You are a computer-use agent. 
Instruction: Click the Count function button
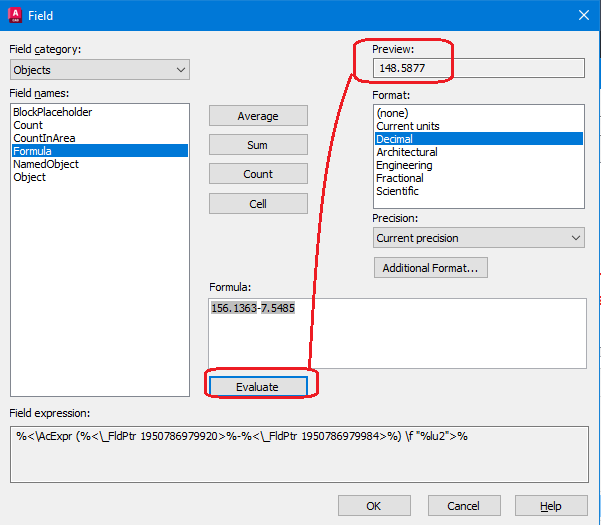click(258, 174)
